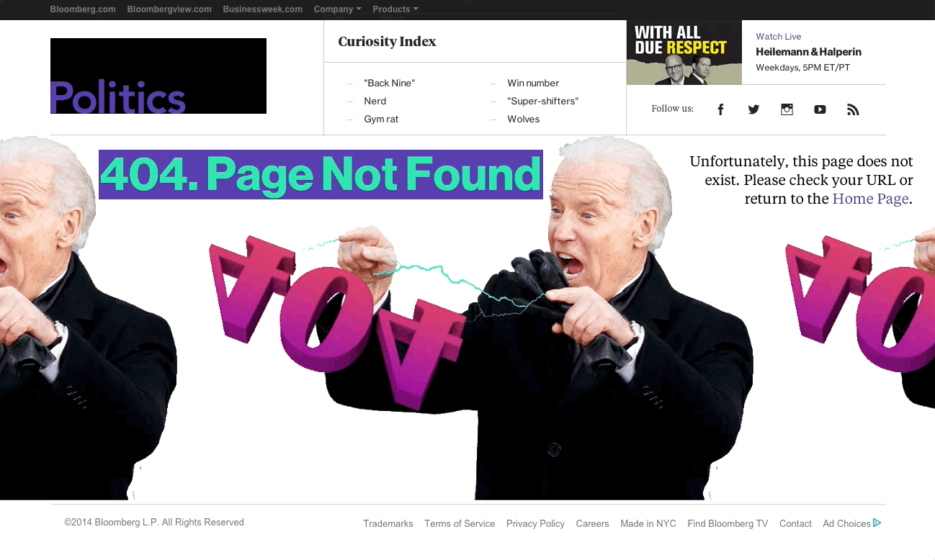The image size is (935, 560).
Task: Select the "Super-shifters" index entry
Action: pos(542,101)
